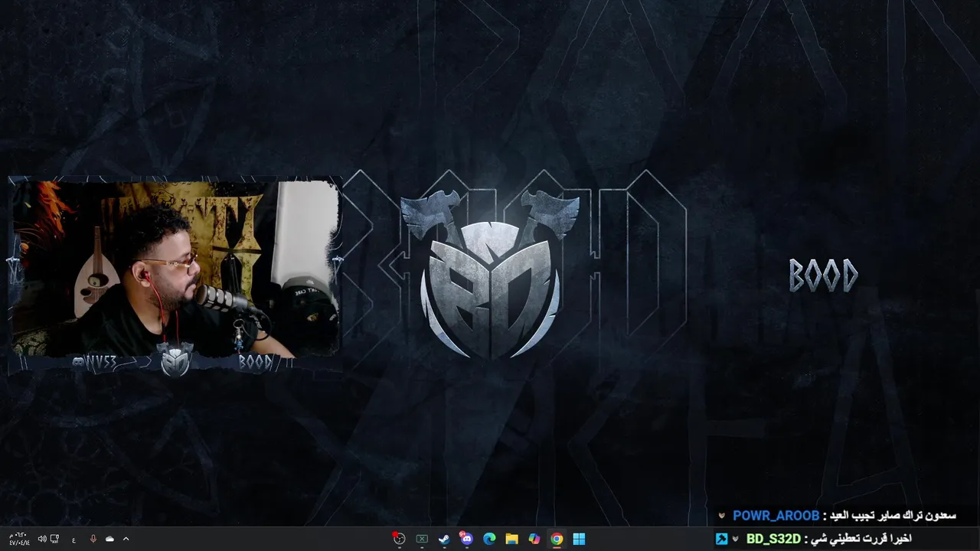Image resolution: width=980 pixels, height=551 pixels.
Task: Click the blue badge icon beside BD_S32D
Action: [721, 539]
